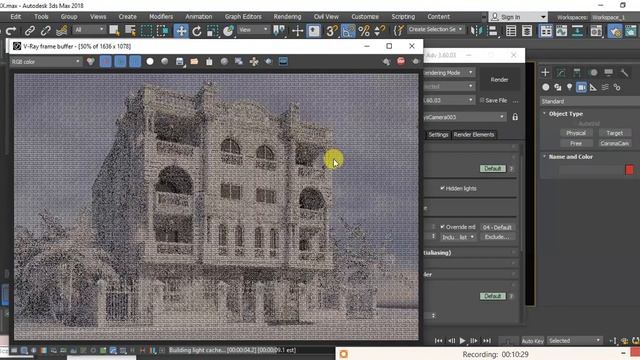
Task: Activate the Select and Rotate tool
Action: (197, 31)
